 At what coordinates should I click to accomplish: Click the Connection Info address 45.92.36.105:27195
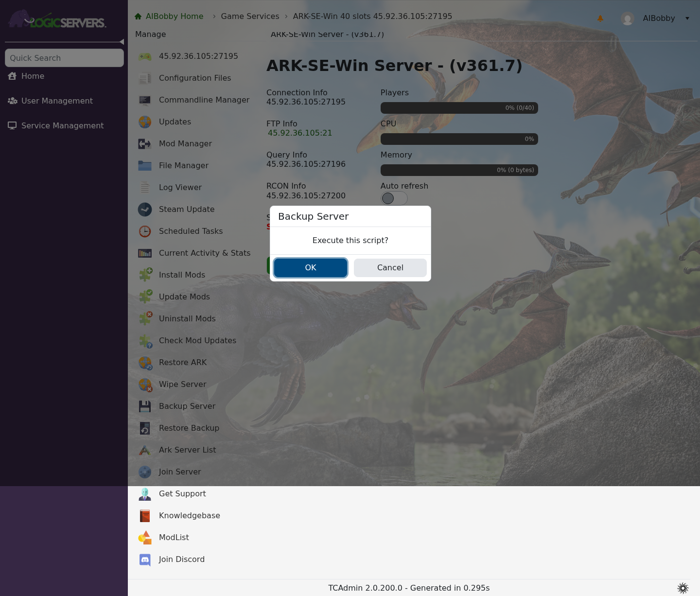[306, 102]
